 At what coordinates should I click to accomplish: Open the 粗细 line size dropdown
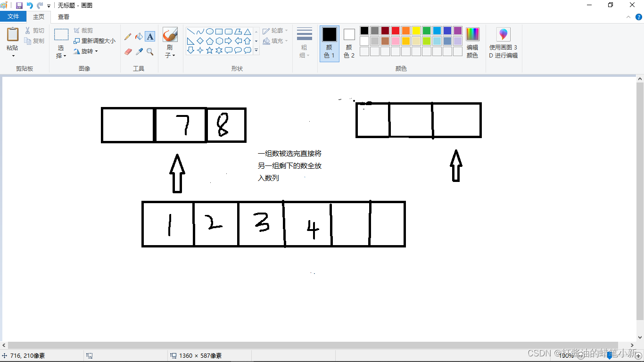click(305, 42)
